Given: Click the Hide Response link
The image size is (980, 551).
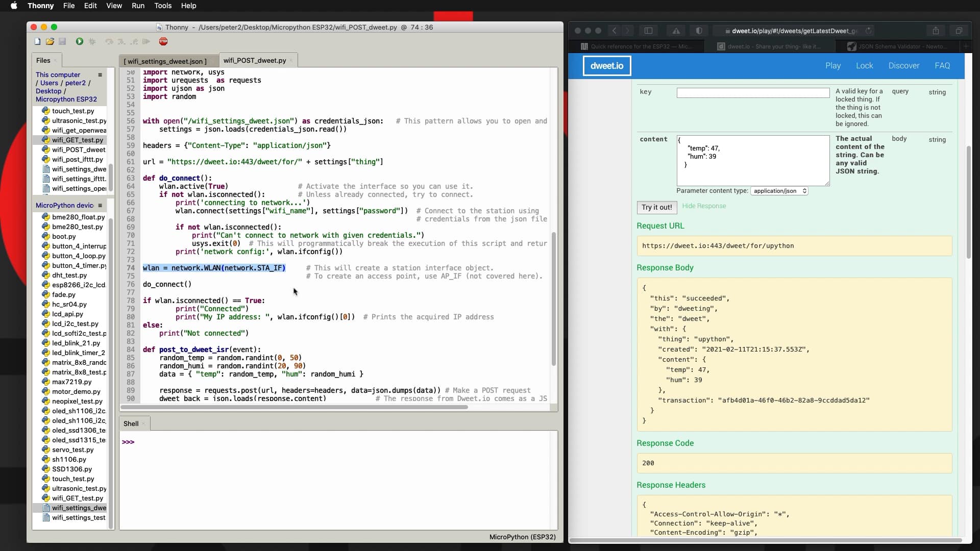Looking at the screenshot, I should [x=704, y=206].
